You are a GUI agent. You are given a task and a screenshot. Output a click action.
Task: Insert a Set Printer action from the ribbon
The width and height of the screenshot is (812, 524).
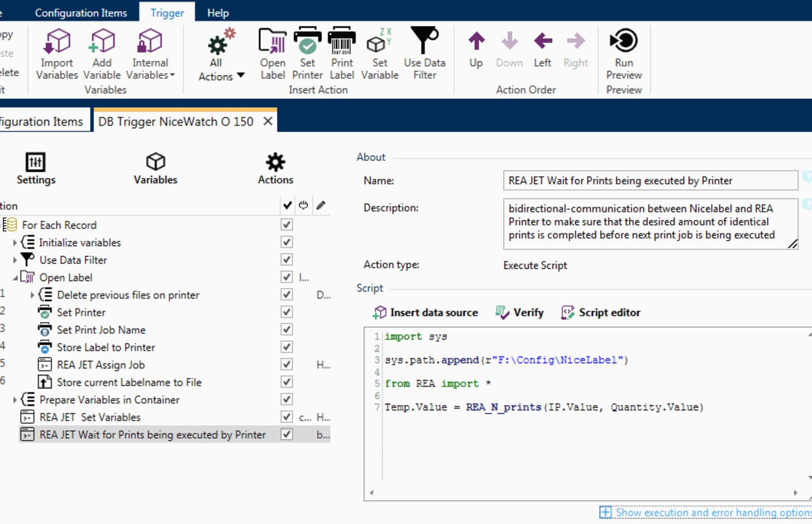[307, 53]
